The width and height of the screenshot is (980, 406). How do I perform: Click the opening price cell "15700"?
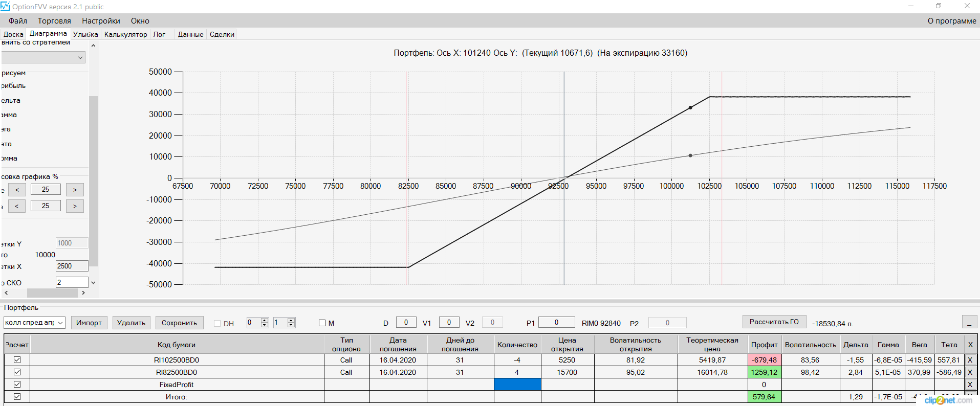coord(567,372)
